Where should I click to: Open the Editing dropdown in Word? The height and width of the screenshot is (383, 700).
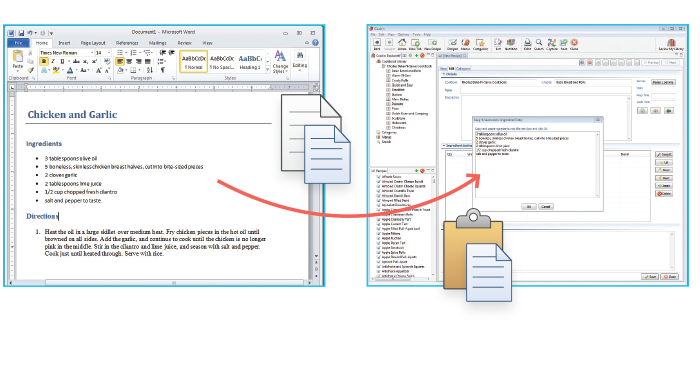coord(300,61)
